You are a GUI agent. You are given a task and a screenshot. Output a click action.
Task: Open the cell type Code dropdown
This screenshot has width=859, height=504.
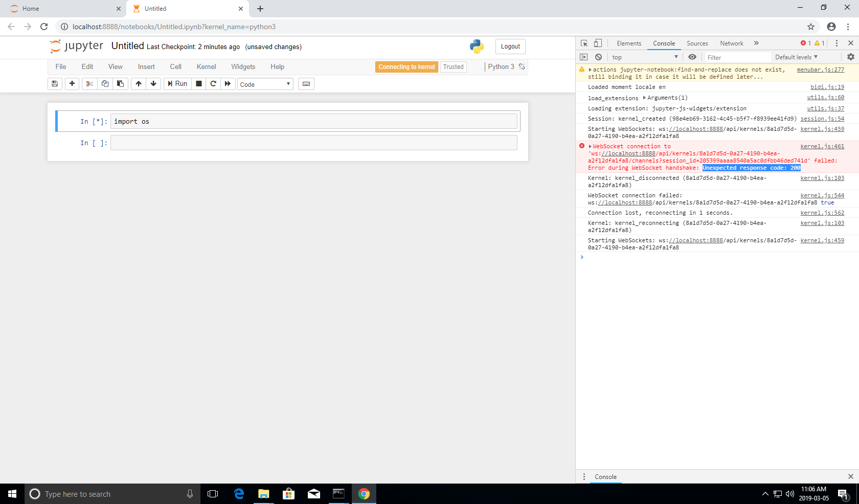(265, 84)
